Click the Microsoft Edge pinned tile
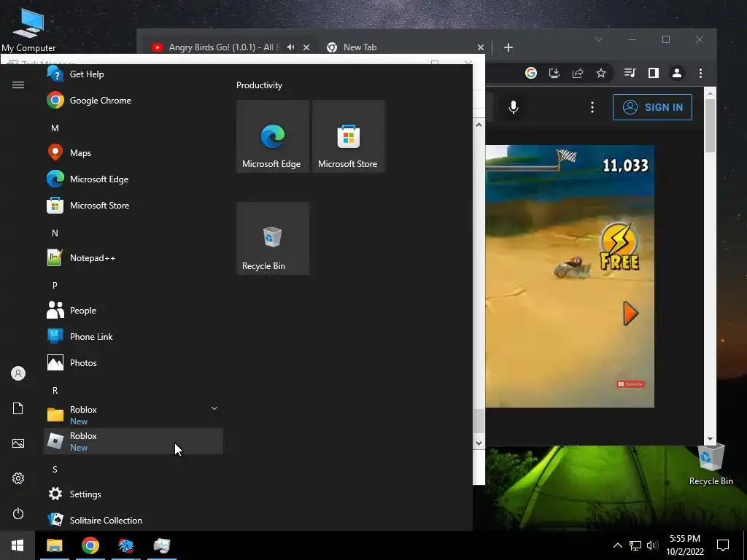This screenshot has height=560, width=747. click(x=273, y=136)
